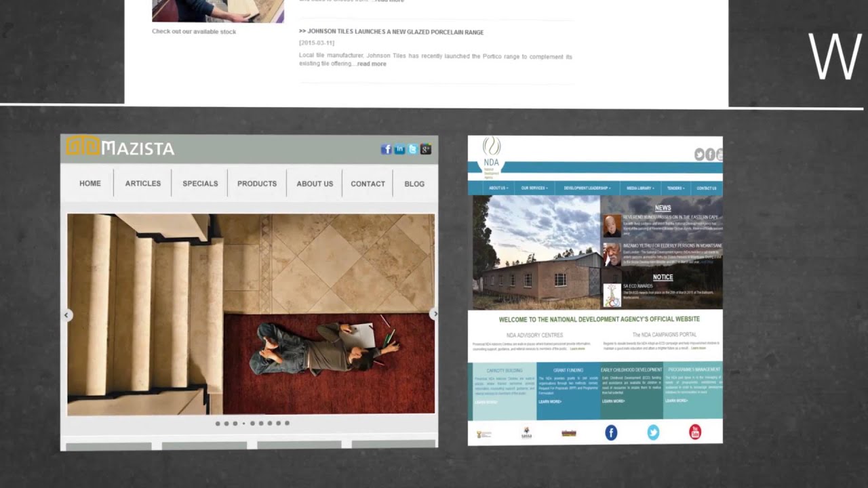Screen dimensions: 868x488
Task: Expand the NDA Our Services dropdown
Action: 534,188
